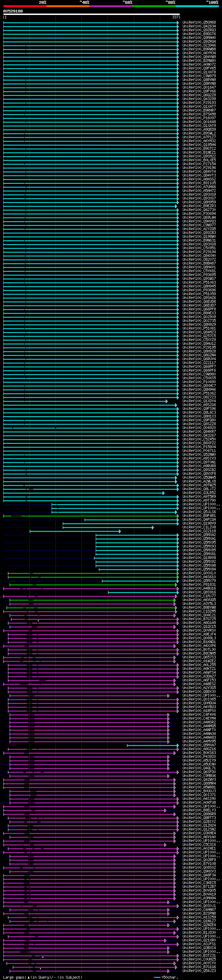Open the UniRef100_B7G725 entry
The width and height of the screenshot is (222, 980).
199,618
